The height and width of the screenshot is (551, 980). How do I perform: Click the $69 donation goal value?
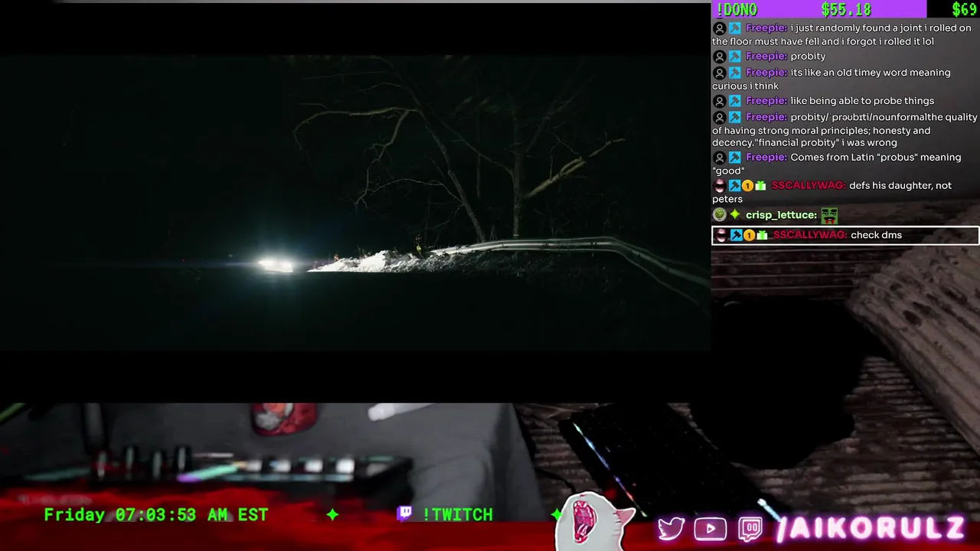[964, 9]
